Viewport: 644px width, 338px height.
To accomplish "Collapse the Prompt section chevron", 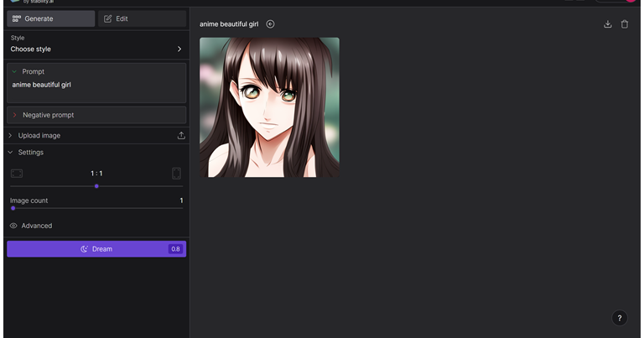I will click(14, 72).
